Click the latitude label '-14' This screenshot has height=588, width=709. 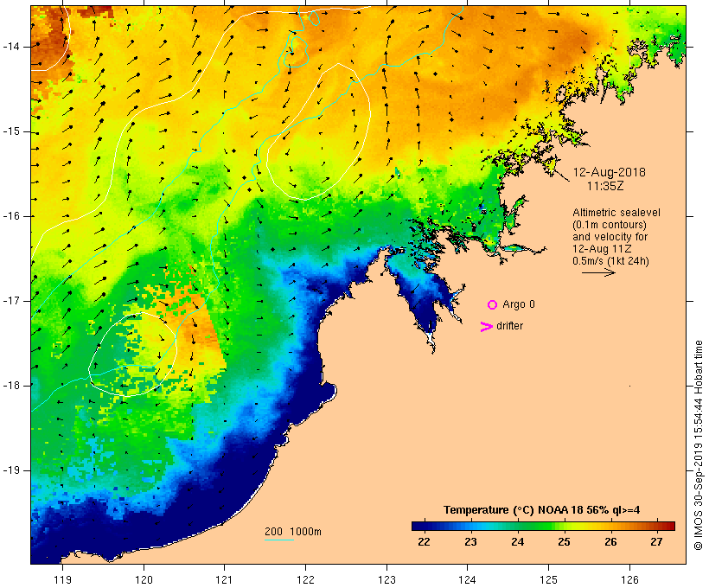(x=11, y=47)
